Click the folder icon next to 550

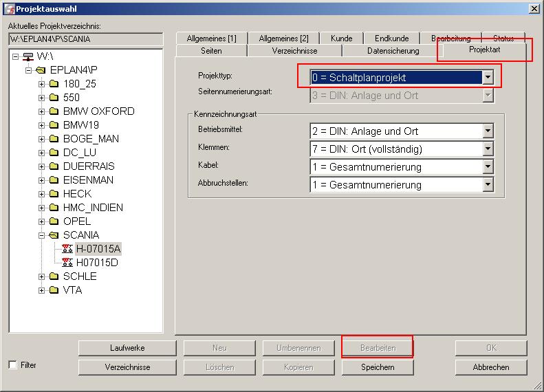54,98
